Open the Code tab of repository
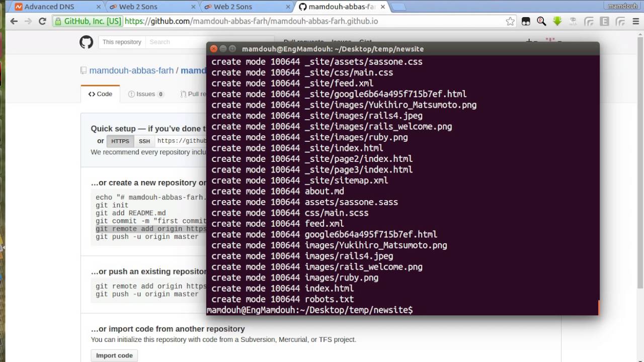Image resolution: width=644 pixels, height=362 pixels. (100, 94)
